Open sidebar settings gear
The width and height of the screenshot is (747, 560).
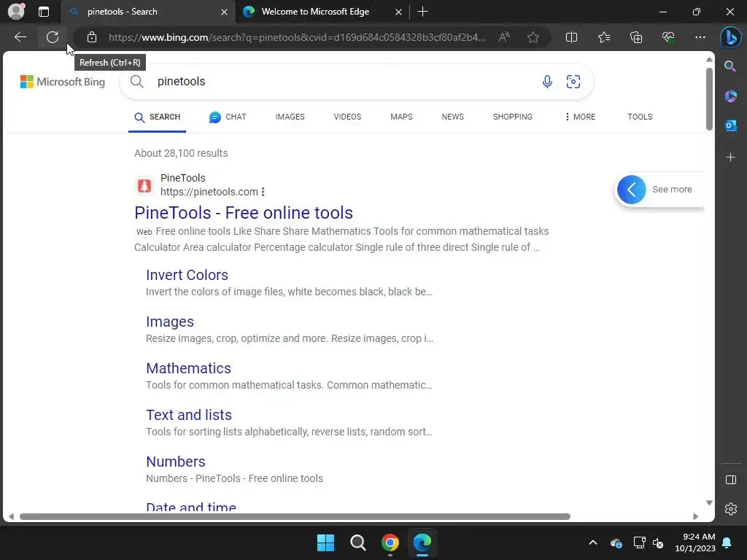(730, 509)
